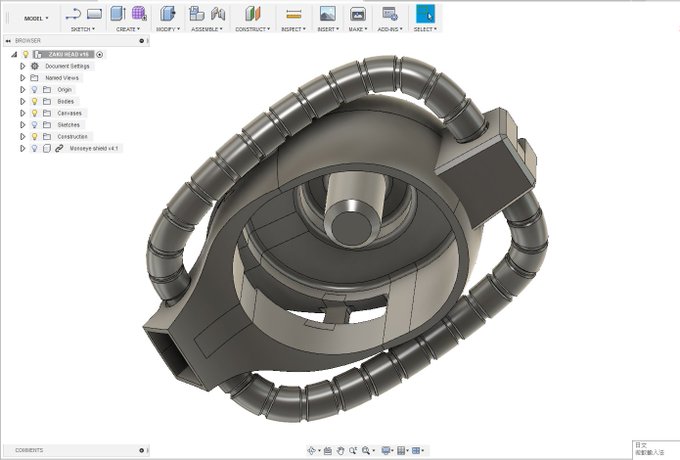Screen dimensions: 680x460
Task: Hide the Construction folder via lightbulb
Action: 35,136
